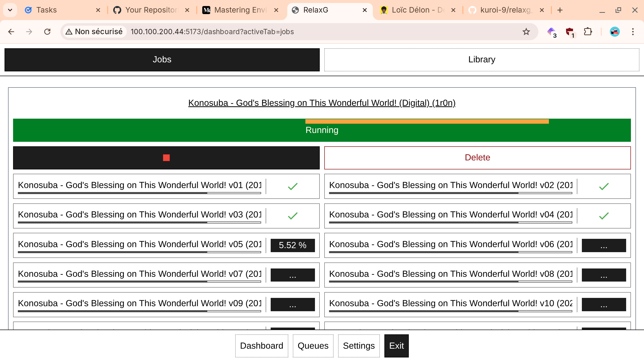
Task: Open the profile avatar in the toolbar
Action: (x=615, y=32)
